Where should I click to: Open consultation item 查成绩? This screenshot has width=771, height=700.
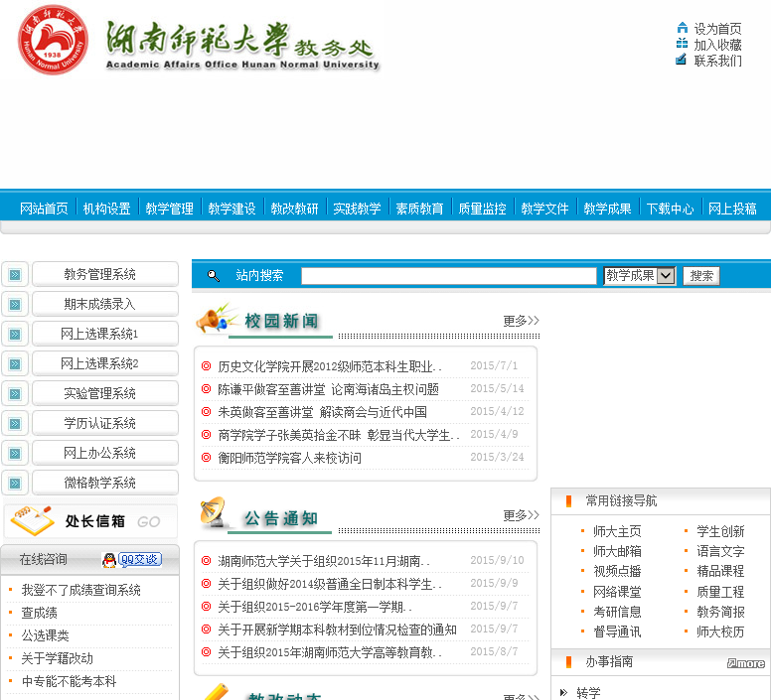(x=40, y=613)
